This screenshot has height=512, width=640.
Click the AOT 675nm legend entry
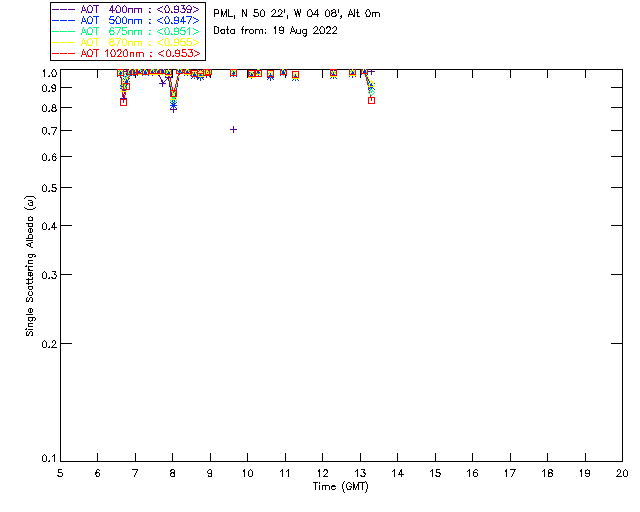pos(126,31)
